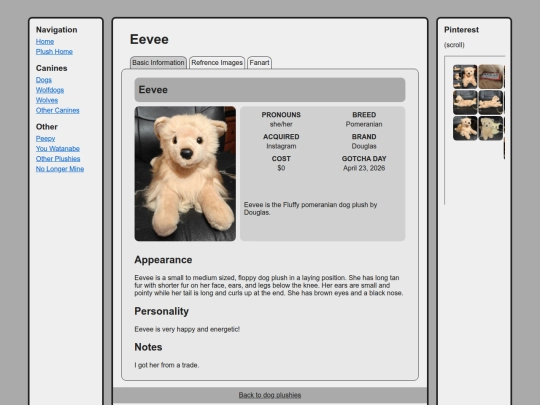Viewport: 540px width, 405px height.
Task: Open first thumbnail in third Pinterest row
Action: (465, 128)
